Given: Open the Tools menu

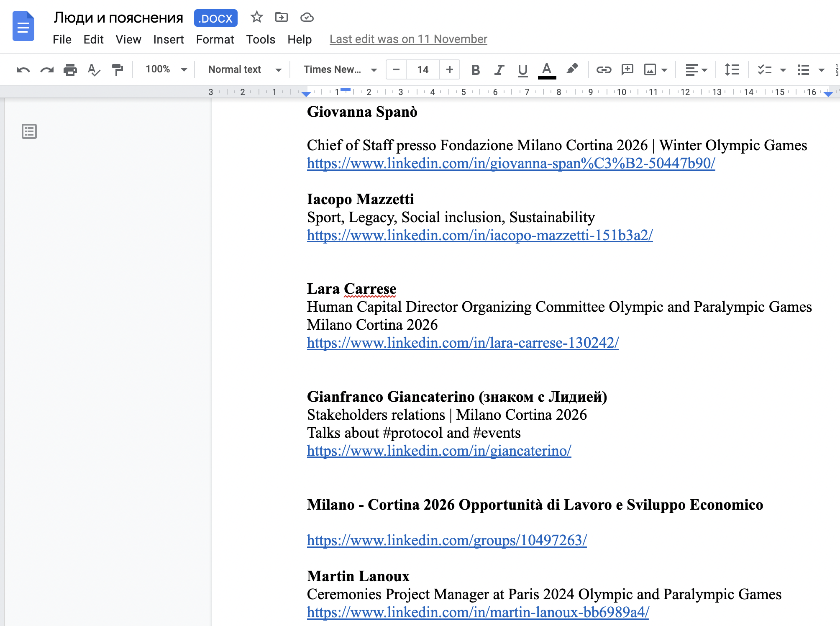Looking at the screenshot, I should tap(261, 39).
